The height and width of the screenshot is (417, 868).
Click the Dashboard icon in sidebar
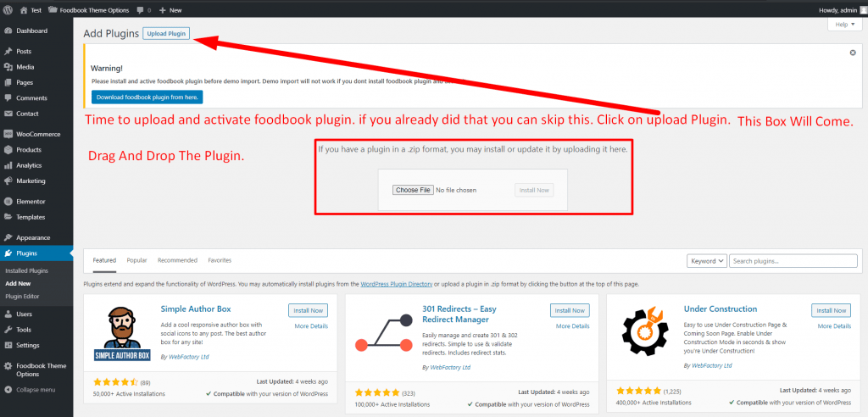[8, 31]
